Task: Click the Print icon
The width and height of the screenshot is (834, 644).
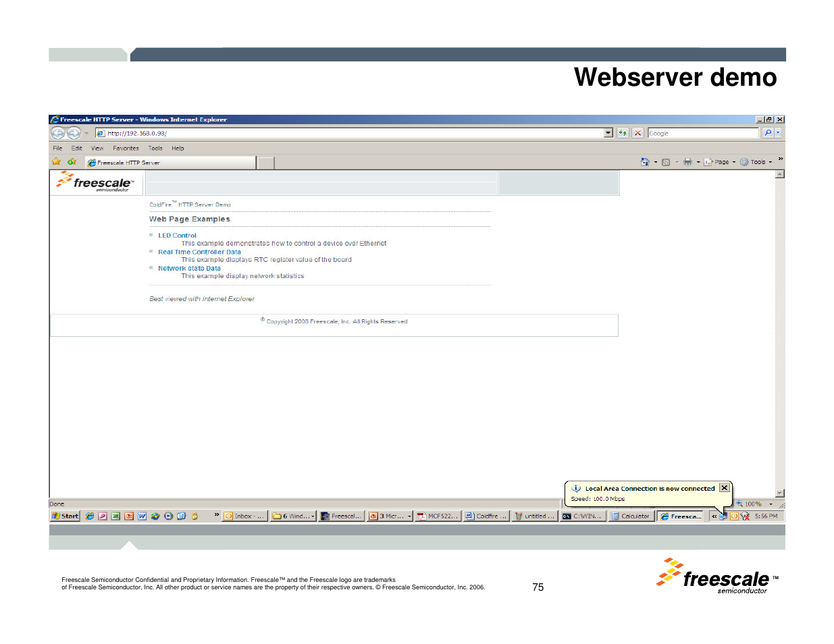Action: click(x=687, y=162)
